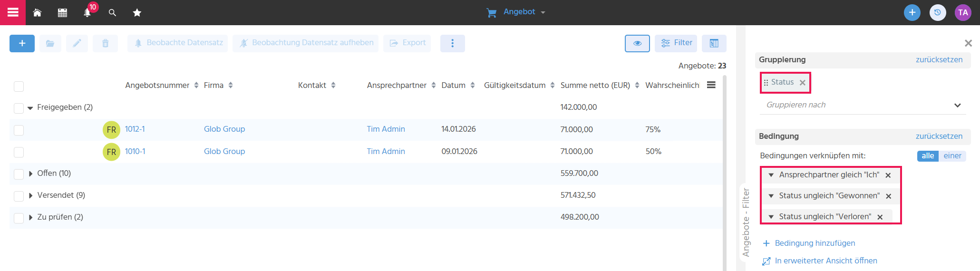Viewport: 980px width, 271px height.
Task: Expand the Versendet (9) group
Action: pos(30,195)
